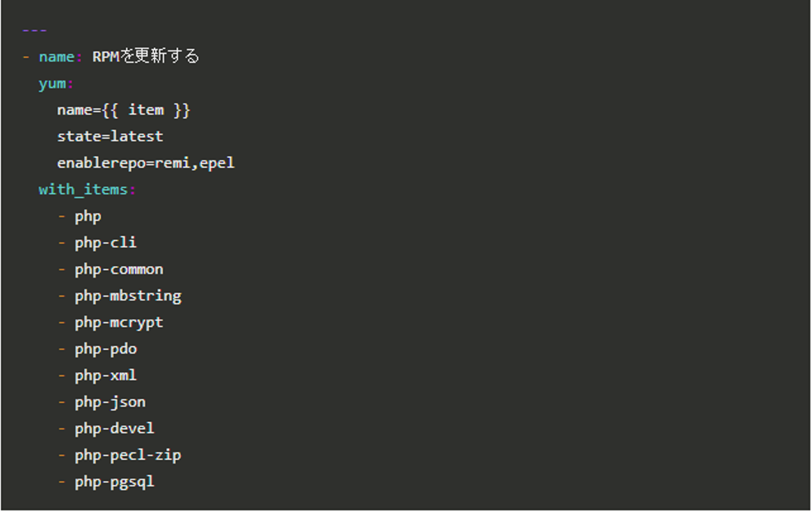
Task: Select the 'php-cli' list entry
Action: pos(105,243)
